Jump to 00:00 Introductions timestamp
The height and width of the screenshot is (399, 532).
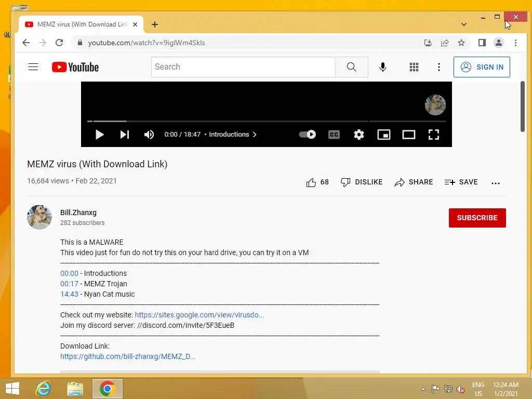(x=69, y=273)
